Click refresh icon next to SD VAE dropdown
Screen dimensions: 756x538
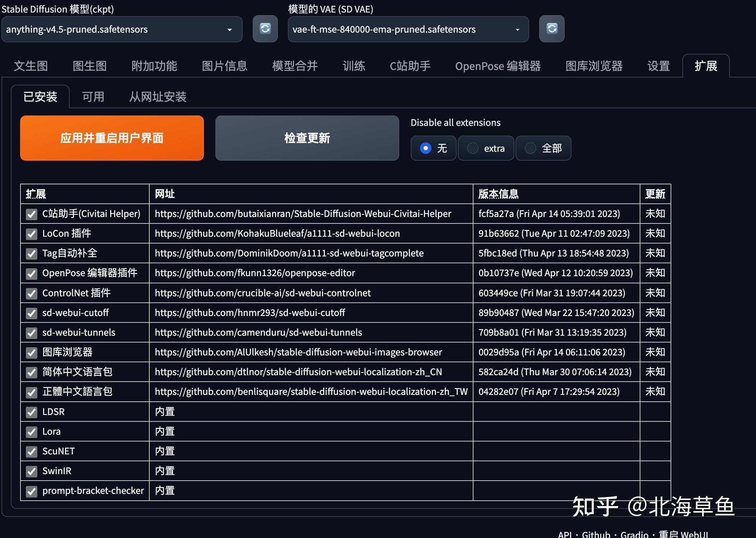(x=551, y=29)
